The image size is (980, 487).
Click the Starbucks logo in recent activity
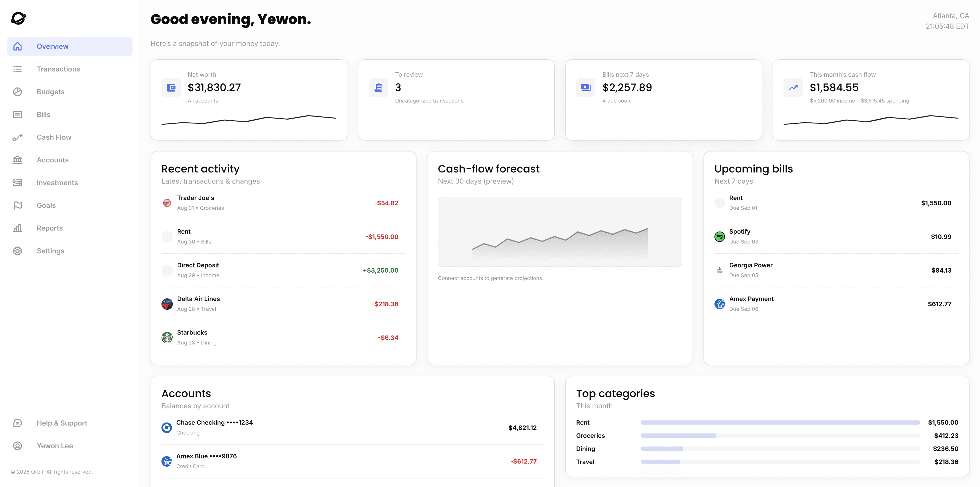167,338
